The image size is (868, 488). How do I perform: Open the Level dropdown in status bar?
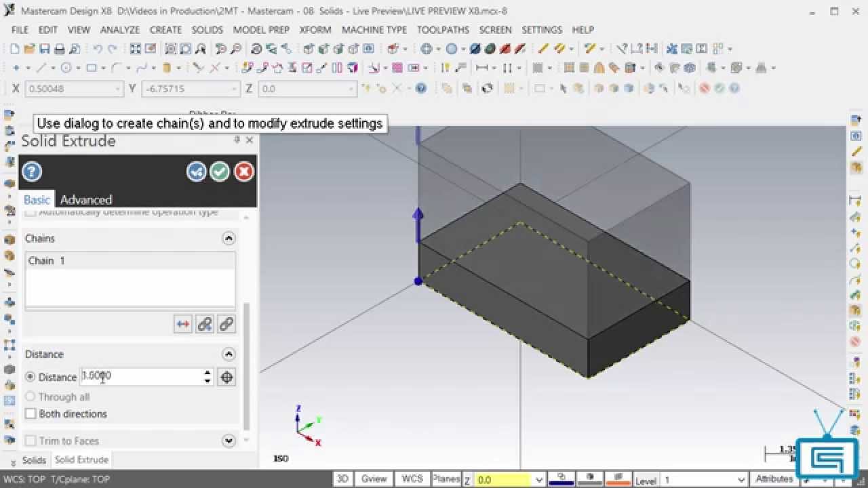[742, 480]
